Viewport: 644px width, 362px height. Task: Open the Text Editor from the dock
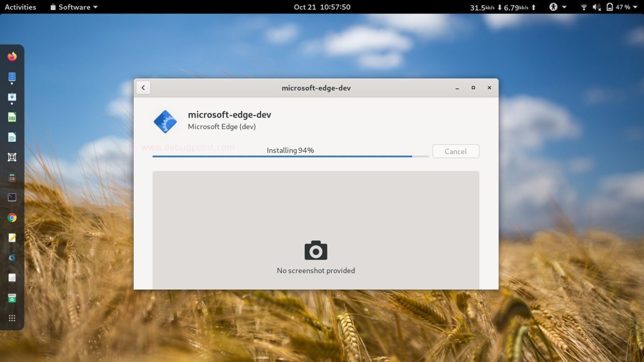click(12, 238)
